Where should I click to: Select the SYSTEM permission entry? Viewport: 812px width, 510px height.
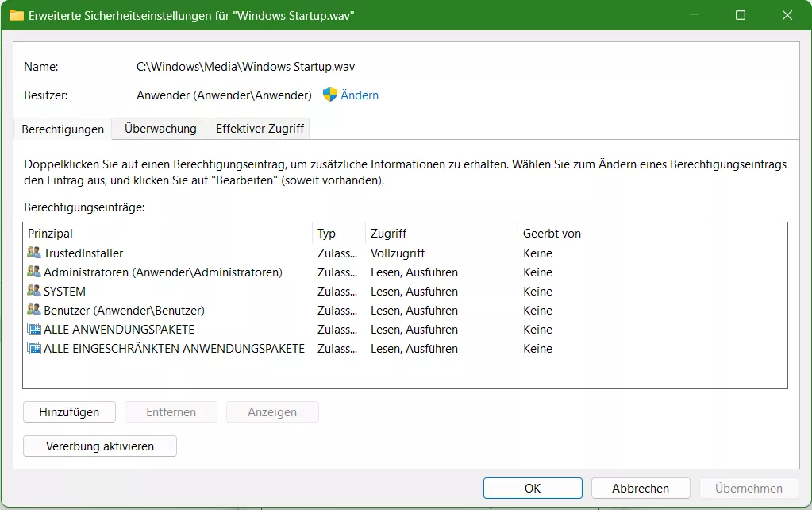[x=405, y=292]
